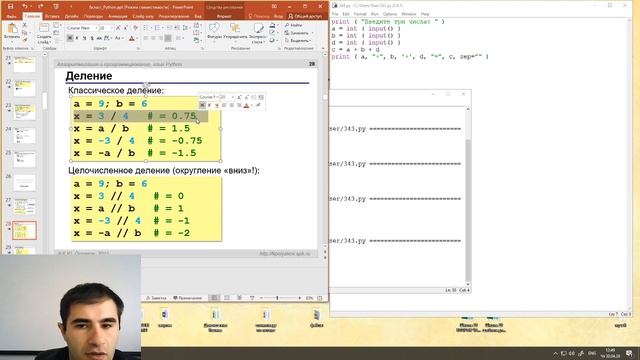The height and width of the screenshot is (360, 640).
Task: Click the code line 'c = a + b + d'
Action: tap(355, 49)
